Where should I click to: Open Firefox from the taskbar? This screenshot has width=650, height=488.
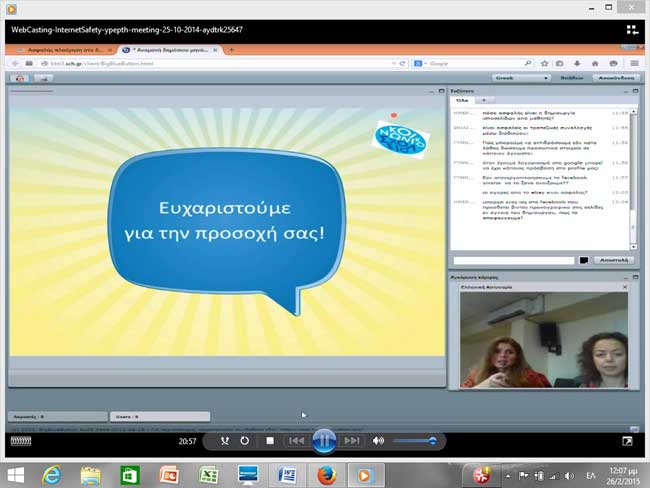pos(325,474)
